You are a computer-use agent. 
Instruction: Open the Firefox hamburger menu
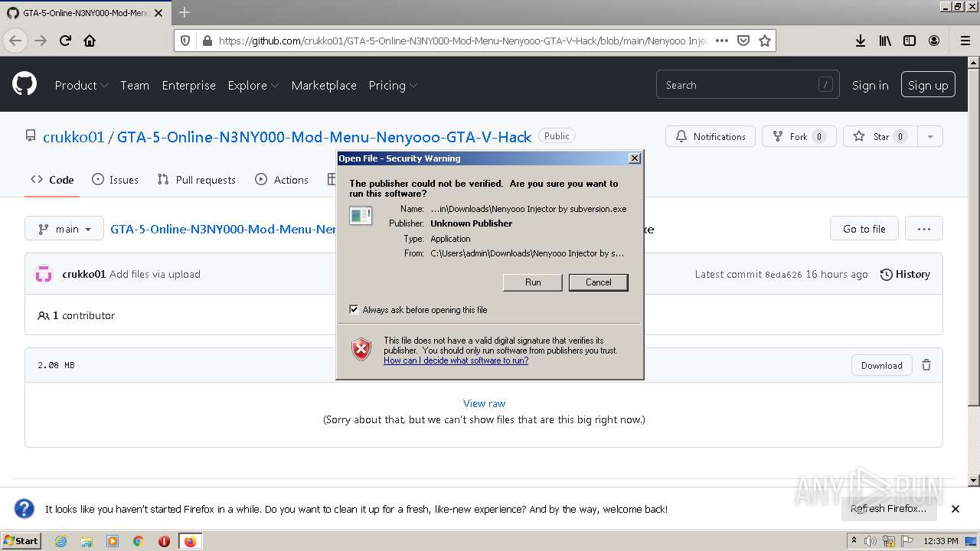pyautogui.click(x=965, y=41)
